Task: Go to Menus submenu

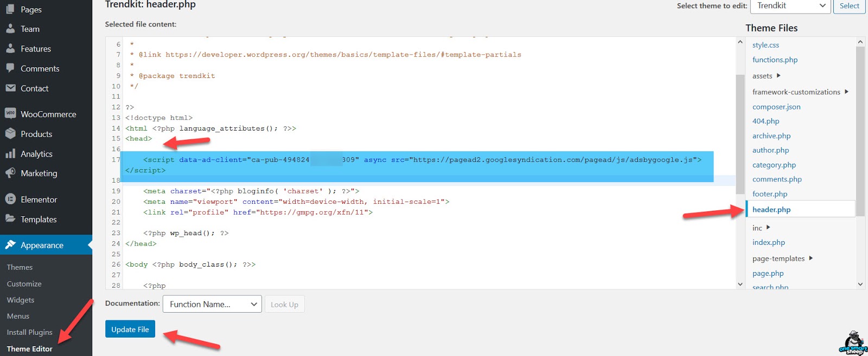Action: (18, 316)
